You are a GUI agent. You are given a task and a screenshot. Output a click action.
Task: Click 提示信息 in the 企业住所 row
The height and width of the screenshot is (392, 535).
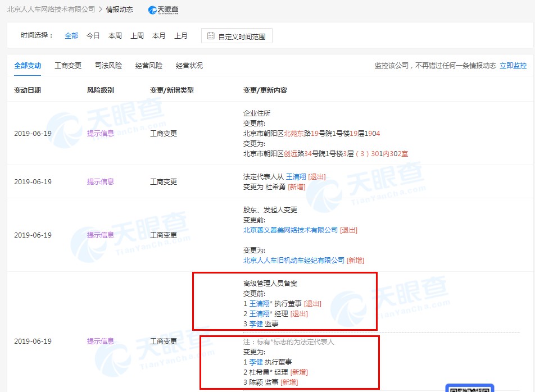click(100, 133)
